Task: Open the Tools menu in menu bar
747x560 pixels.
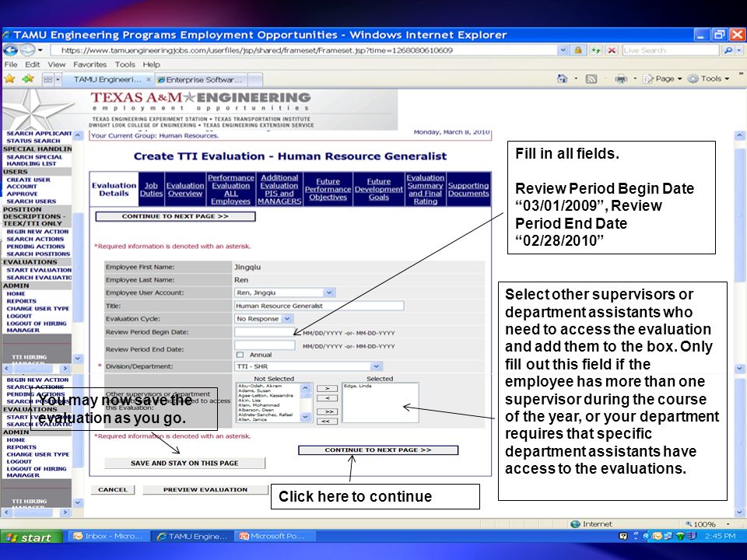Action: point(124,65)
